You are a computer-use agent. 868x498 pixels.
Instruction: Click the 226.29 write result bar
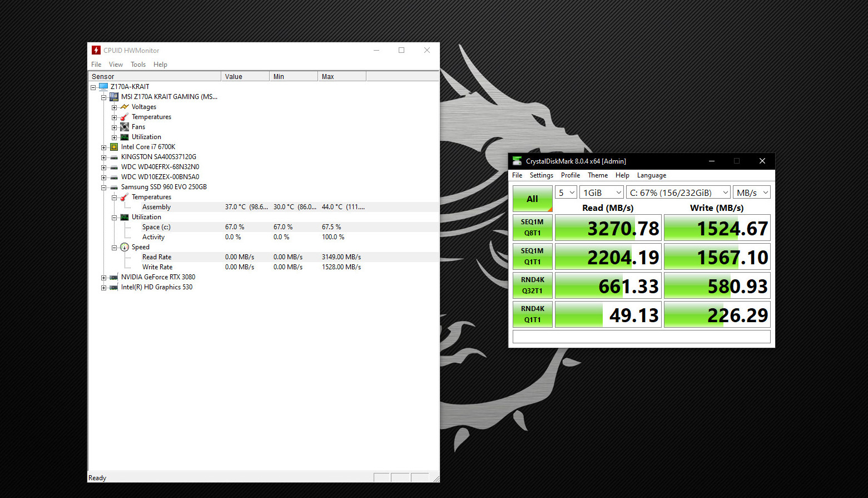pyautogui.click(x=717, y=315)
